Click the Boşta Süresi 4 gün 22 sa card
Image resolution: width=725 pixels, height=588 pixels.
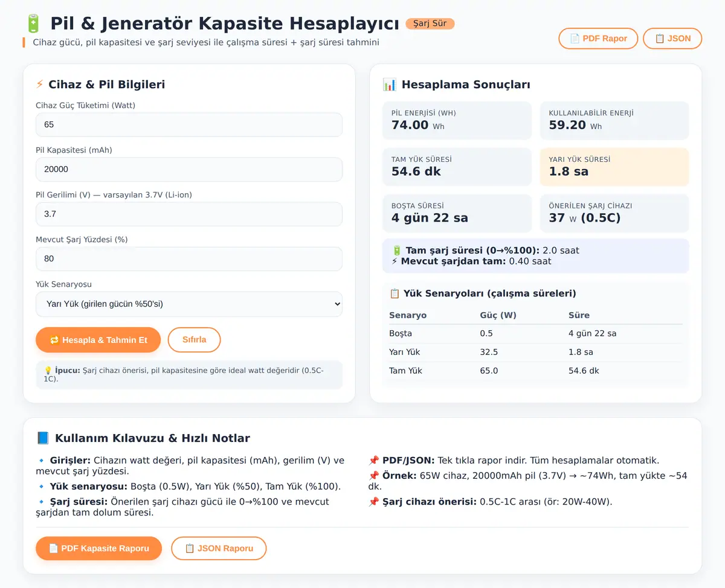pos(457,214)
